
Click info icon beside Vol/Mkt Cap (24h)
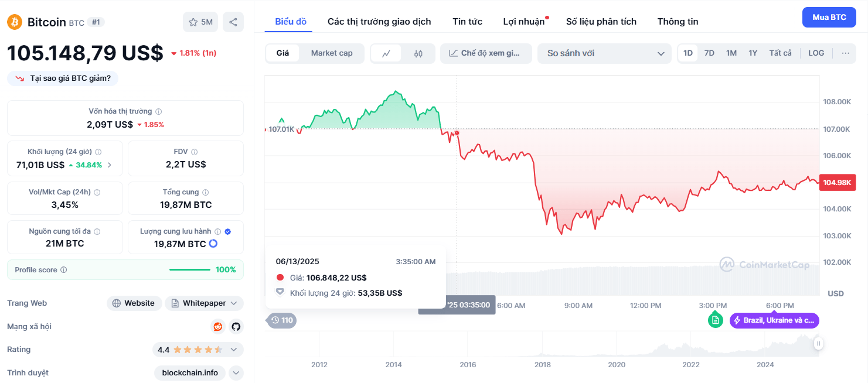97,192
